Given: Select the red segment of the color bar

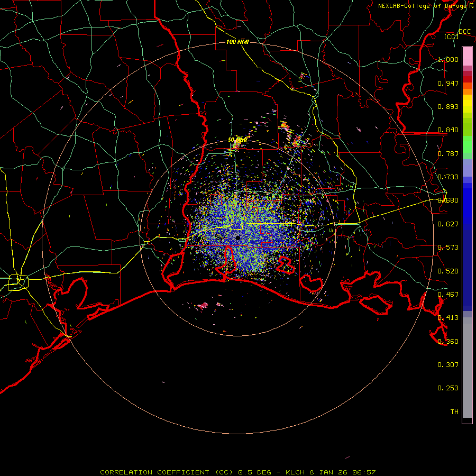Looking at the screenshot, I should point(467,79).
